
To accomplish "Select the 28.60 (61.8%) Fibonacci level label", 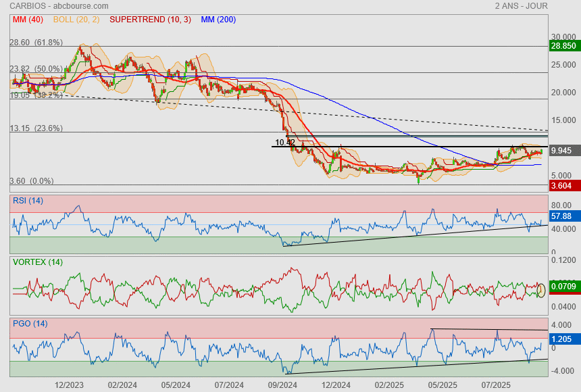I will coord(36,42).
